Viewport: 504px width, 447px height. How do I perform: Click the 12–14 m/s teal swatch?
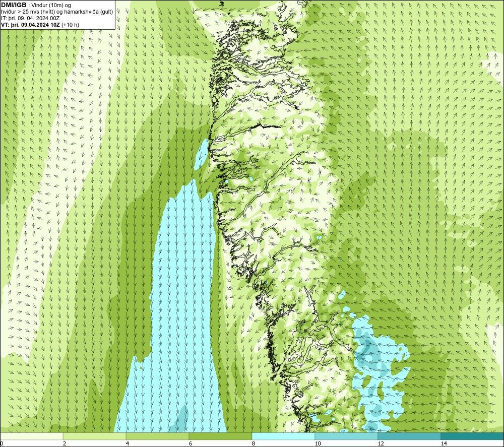[409, 436]
